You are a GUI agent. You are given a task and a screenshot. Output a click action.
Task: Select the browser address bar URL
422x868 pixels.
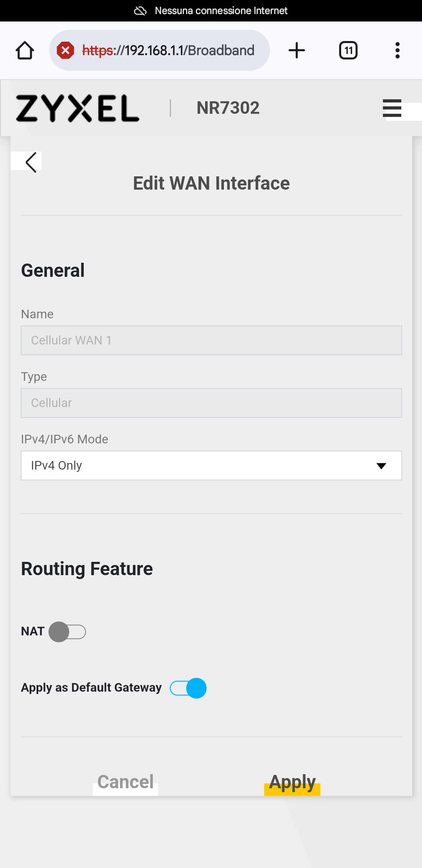[x=168, y=50]
